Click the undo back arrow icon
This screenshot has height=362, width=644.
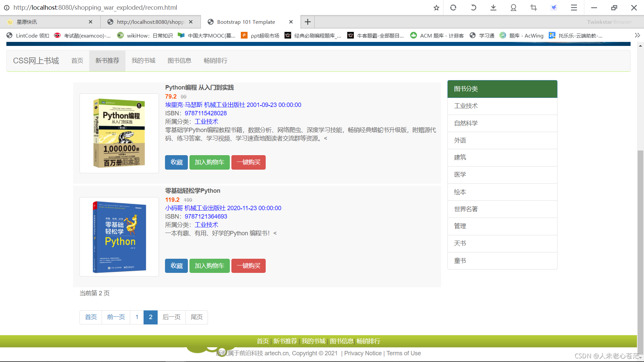[473, 8]
